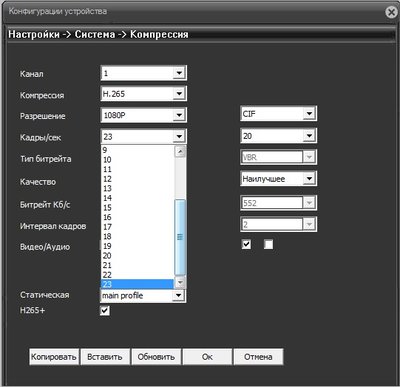Choose 20 frames per second option

(x=137, y=256)
